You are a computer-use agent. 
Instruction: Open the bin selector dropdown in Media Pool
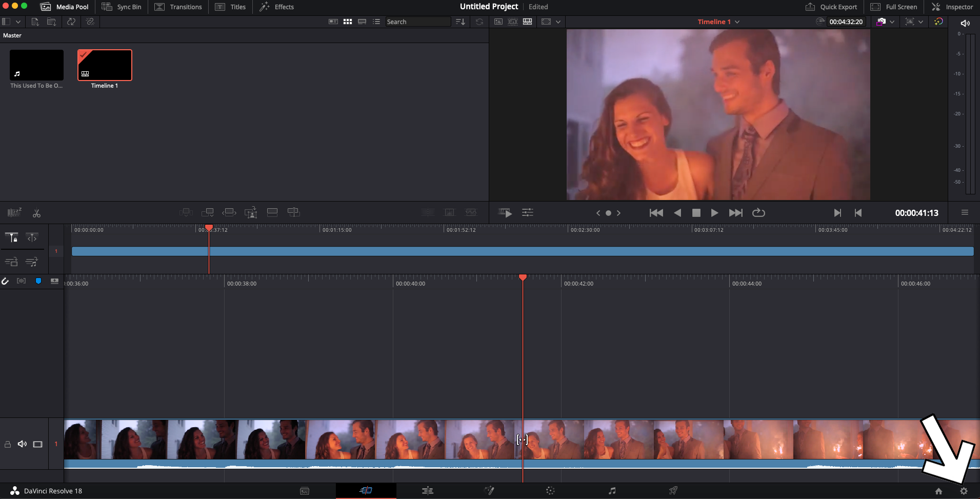pos(18,22)
